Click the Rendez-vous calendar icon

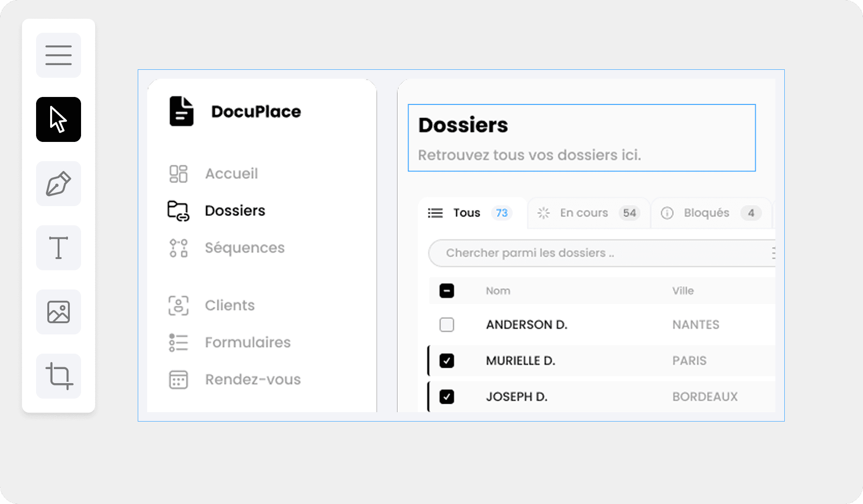tap(179, 379)
